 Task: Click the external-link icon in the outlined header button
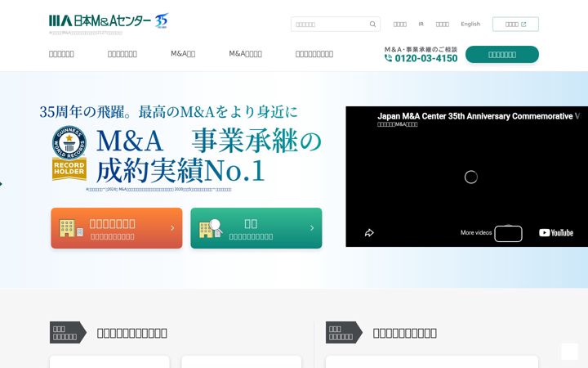[523, 24]
